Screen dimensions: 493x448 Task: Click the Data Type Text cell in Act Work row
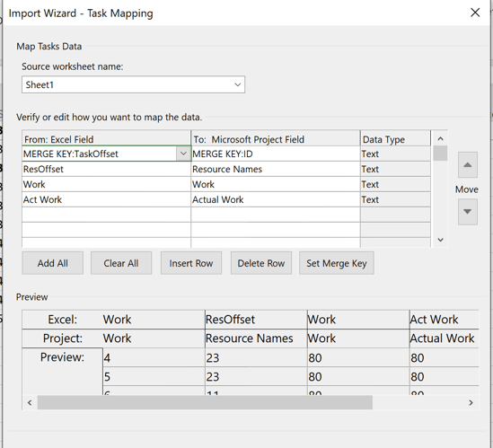[x=395, y=199]
